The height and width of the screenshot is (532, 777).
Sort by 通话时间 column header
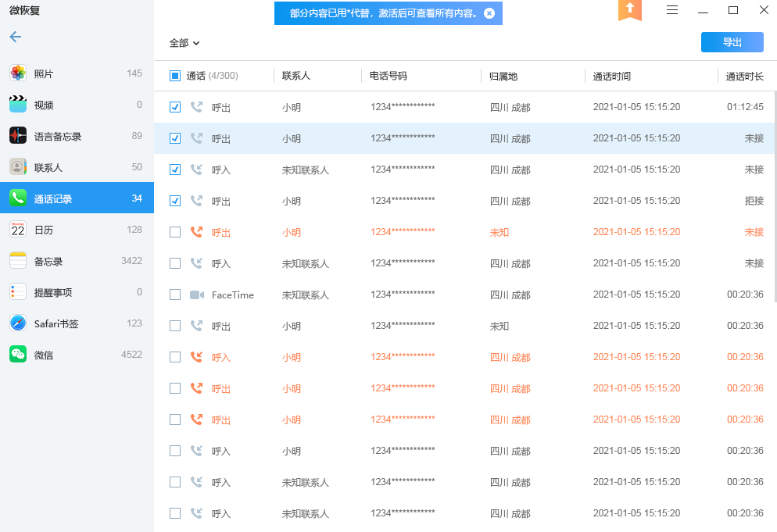pyautogui.click(x=612, y=76)
